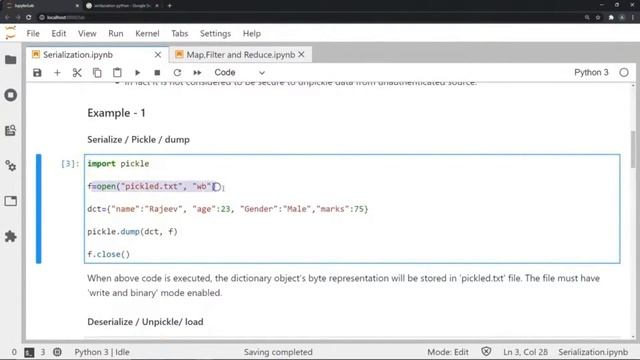
Task: Open the Open Tabs sidebar icon
Action: [11, 201]
